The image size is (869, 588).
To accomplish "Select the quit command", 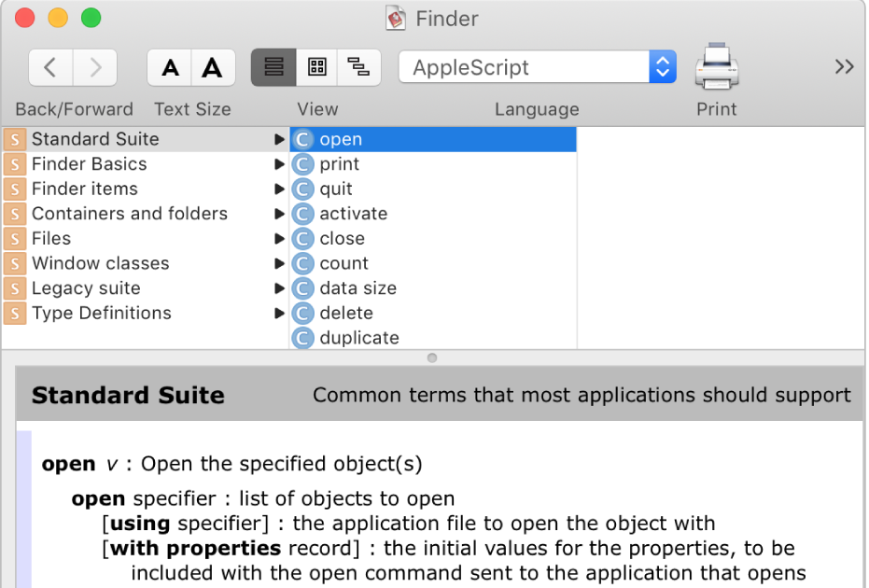I will click(433, 189).
